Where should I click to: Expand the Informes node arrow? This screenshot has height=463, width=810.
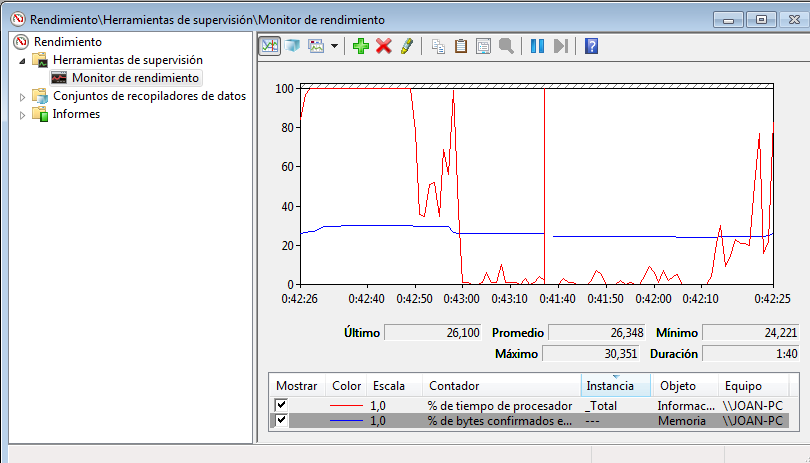click(x=22, y=115)
